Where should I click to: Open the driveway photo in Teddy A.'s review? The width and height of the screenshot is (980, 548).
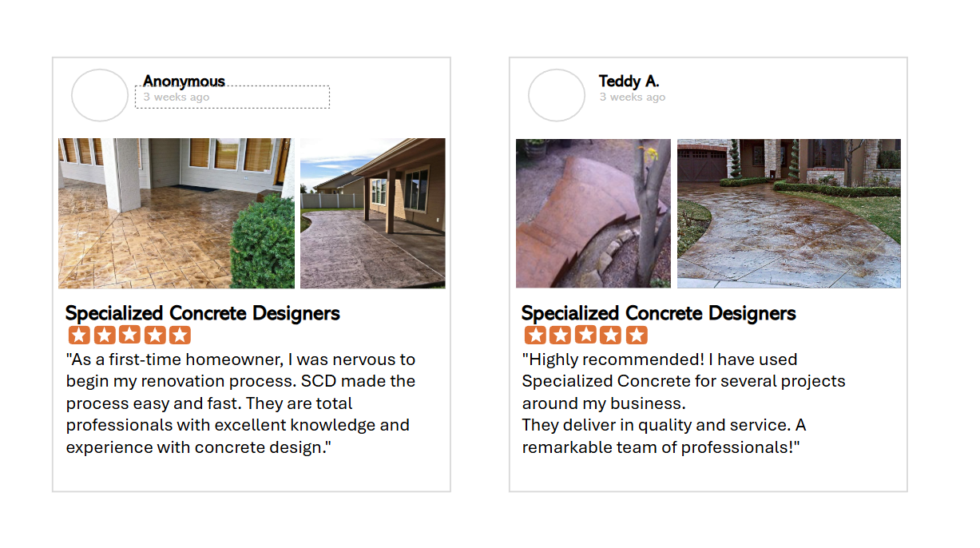(x=789, y=212)
